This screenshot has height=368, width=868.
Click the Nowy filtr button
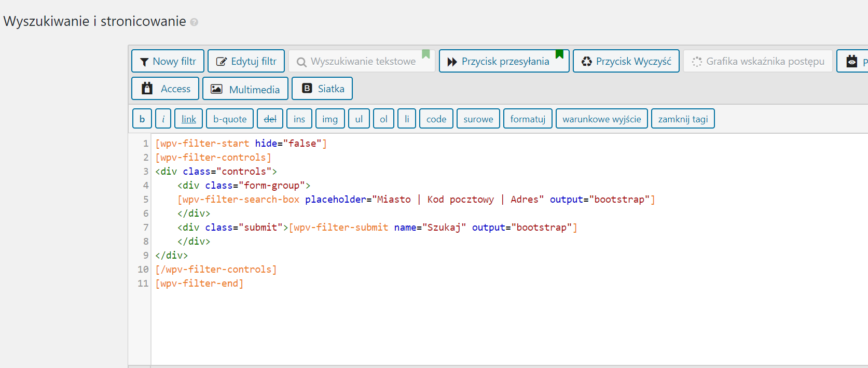[x=168, y=61]
